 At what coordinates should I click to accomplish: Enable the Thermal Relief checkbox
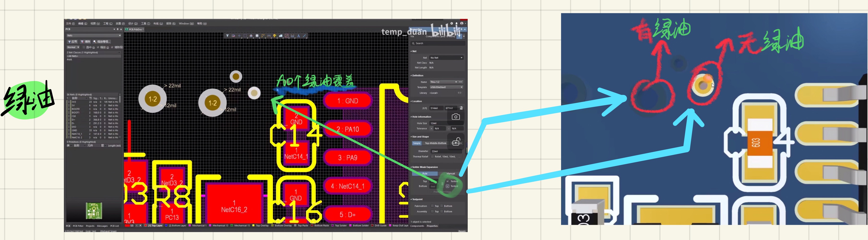pos(432,157)
